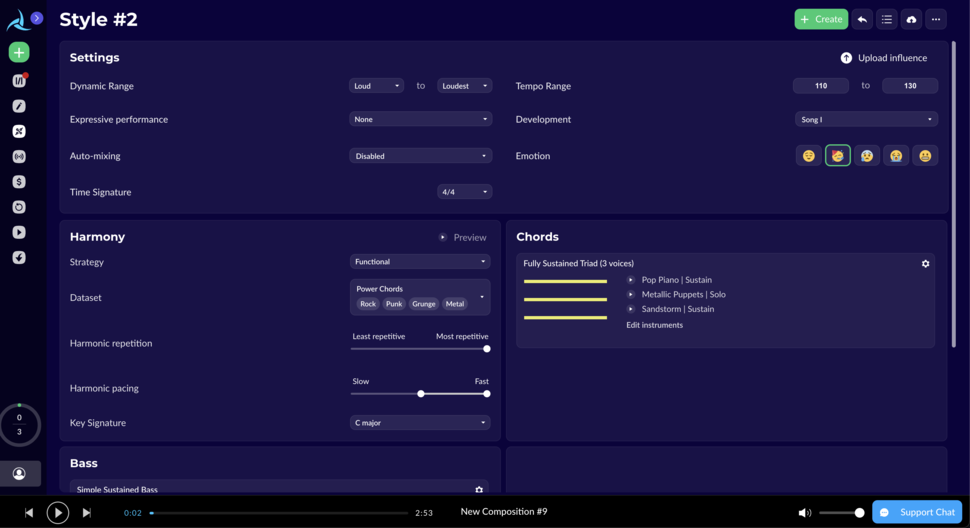This screenshot has height=528, width=970.
Task: Click the green Create button
Action: coord(821,19)
